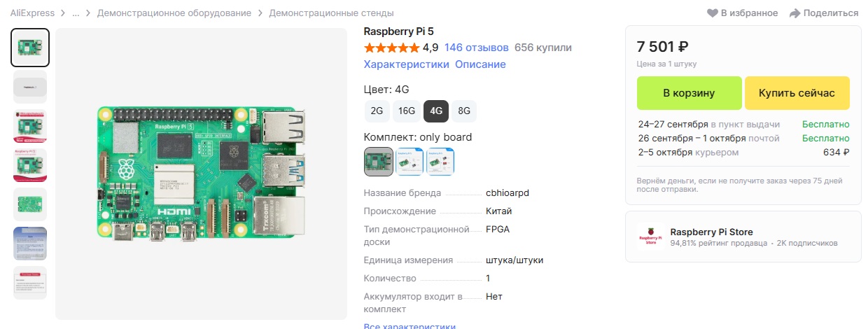Expand Все характеристики link

click(410, 326)
